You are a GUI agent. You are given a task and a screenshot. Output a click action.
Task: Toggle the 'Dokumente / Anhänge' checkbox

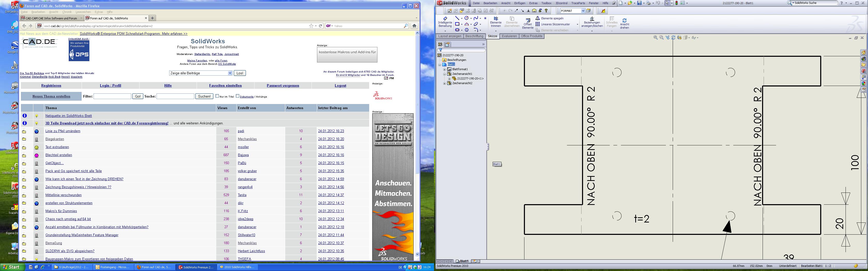coord(237,96)
